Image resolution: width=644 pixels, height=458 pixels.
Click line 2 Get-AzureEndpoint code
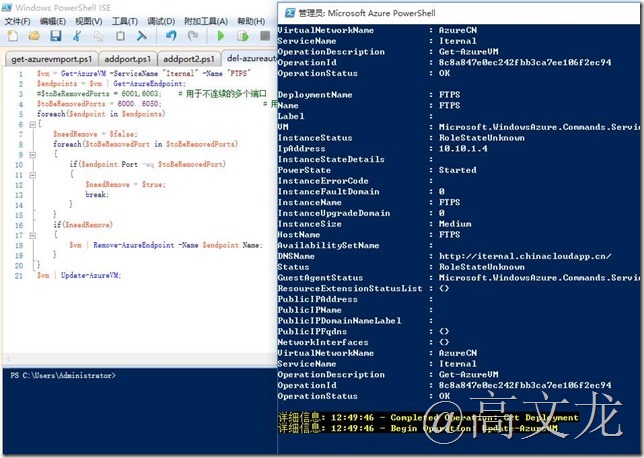150,84
